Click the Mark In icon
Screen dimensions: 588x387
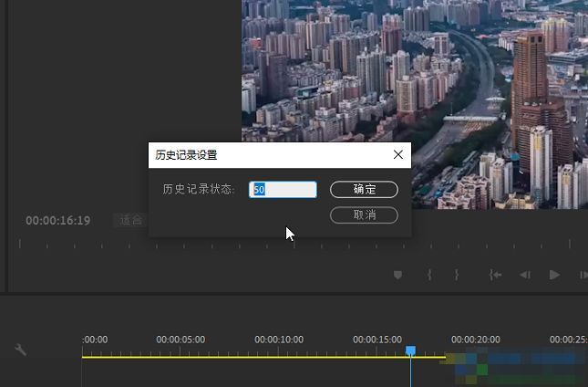pos(428,275)
